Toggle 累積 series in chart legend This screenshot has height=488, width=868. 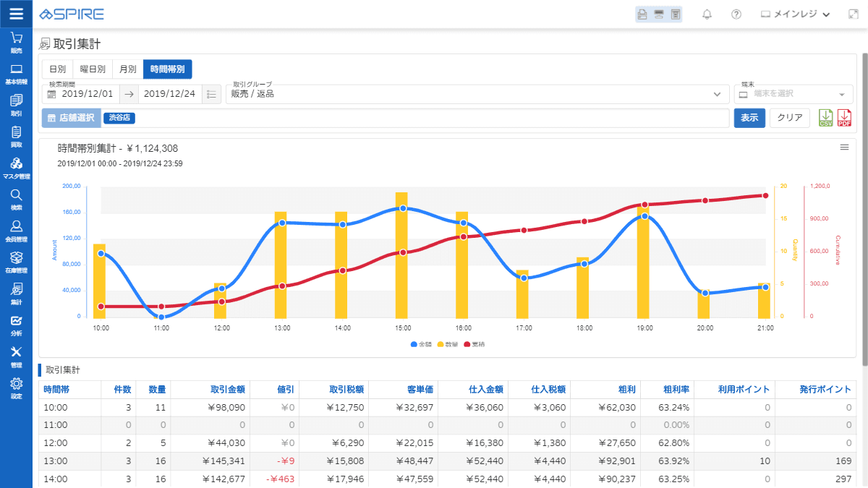point(474,345)
